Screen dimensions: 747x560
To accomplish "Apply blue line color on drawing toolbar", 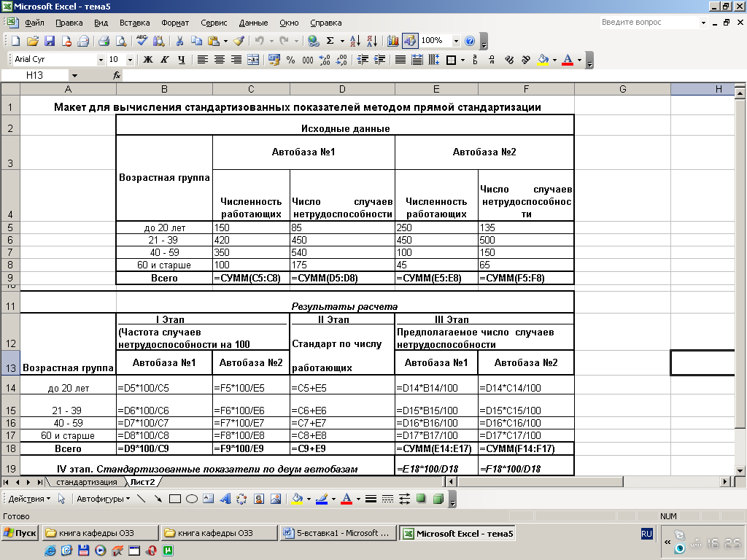I will [x=322, y=499].
